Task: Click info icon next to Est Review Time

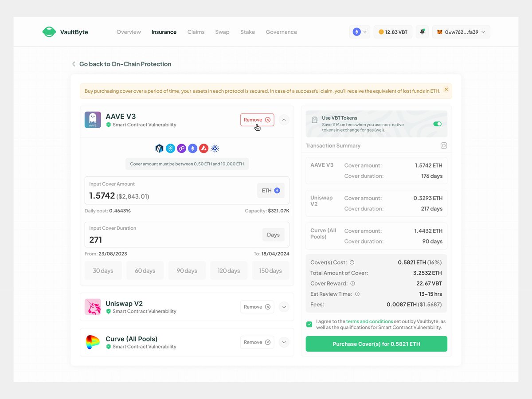Action: pos(357,294)
